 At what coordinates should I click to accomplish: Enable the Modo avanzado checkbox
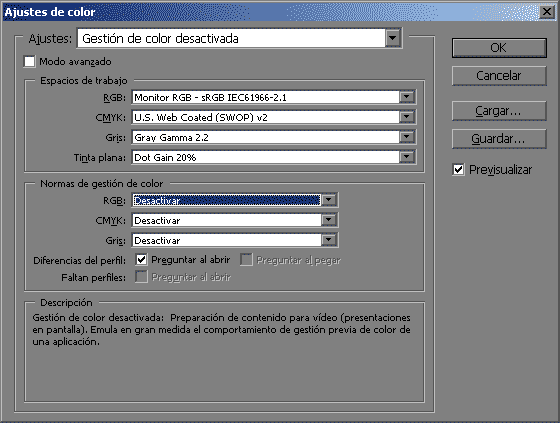[29, 61]
